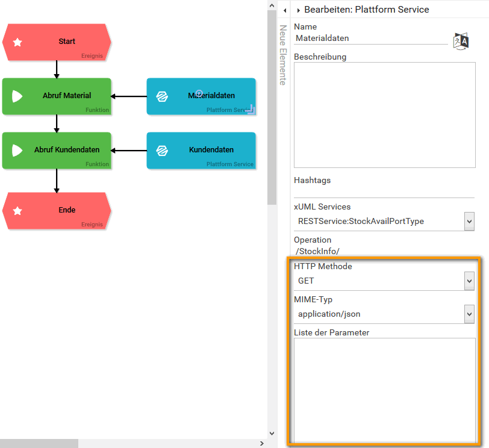Screen dimensions: 489x448
Task: Open the translation icon beside Name field
Action: click(x=461, y=41)
